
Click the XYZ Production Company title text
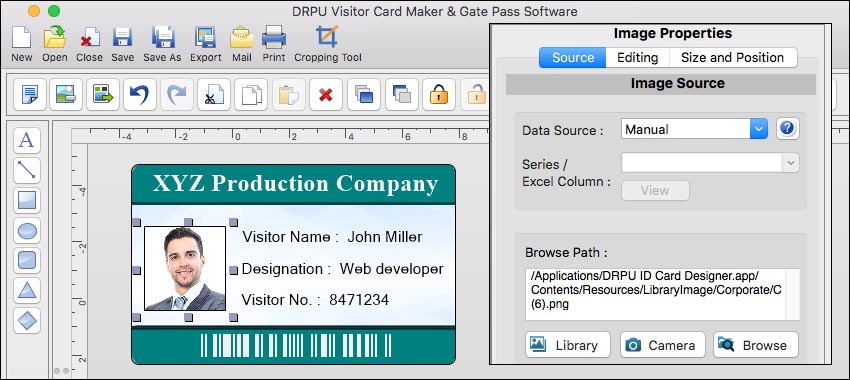point(295,184)
